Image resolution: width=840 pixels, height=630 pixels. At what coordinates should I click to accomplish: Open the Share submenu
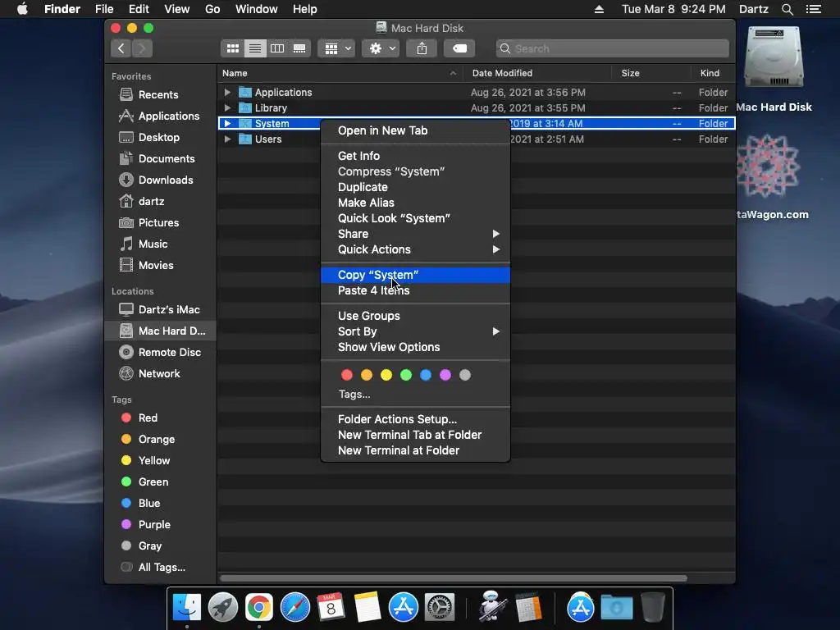coord(415,234)
